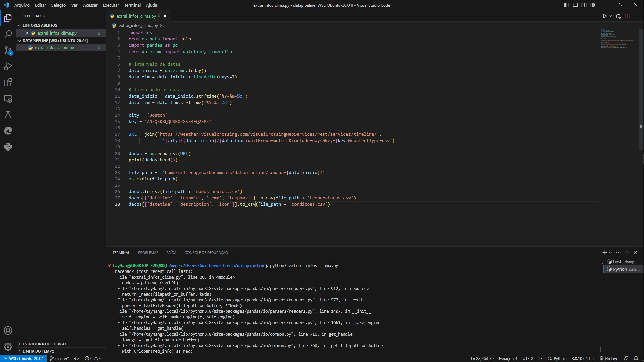The height and width of the screenshot is (362, 644).
Task: Open editor More Actions ellipsis
Action: (x=636, y=16)
